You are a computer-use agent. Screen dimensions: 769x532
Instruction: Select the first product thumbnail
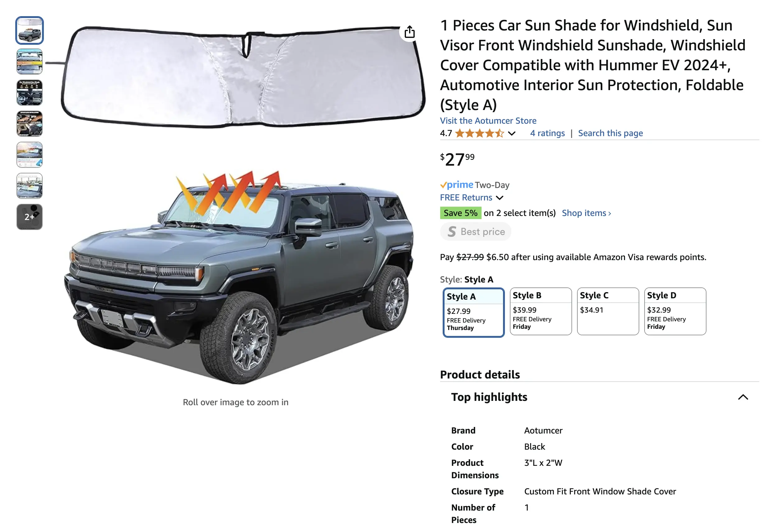[29, 30]
